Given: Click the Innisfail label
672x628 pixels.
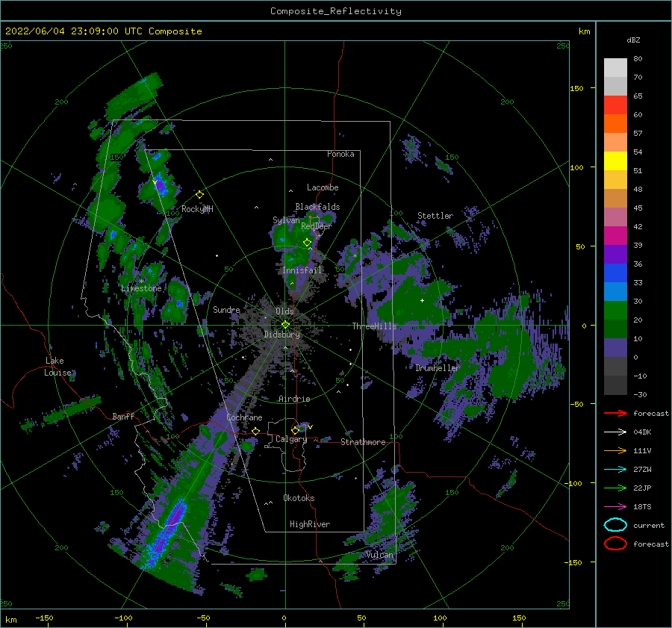Looking at the screenshot, I should (x=302, y=270).
